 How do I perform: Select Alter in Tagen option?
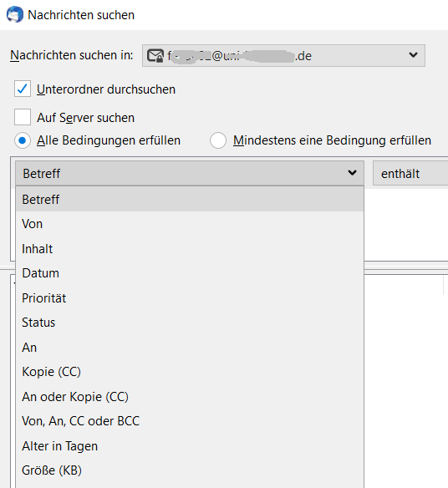pyautogui.click(x=190, y=445)
